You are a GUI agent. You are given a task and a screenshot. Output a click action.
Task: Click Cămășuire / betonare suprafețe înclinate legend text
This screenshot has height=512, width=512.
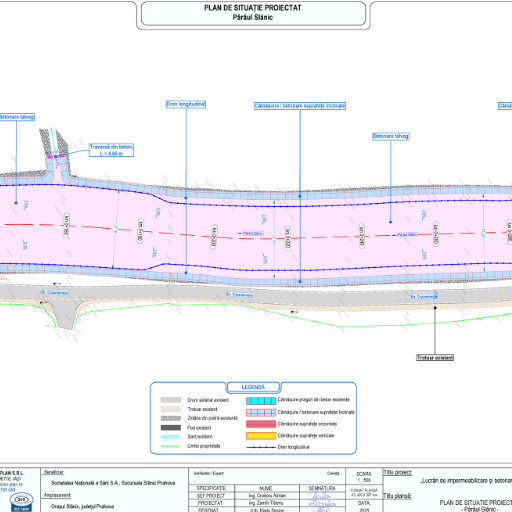tap(316, 412)
